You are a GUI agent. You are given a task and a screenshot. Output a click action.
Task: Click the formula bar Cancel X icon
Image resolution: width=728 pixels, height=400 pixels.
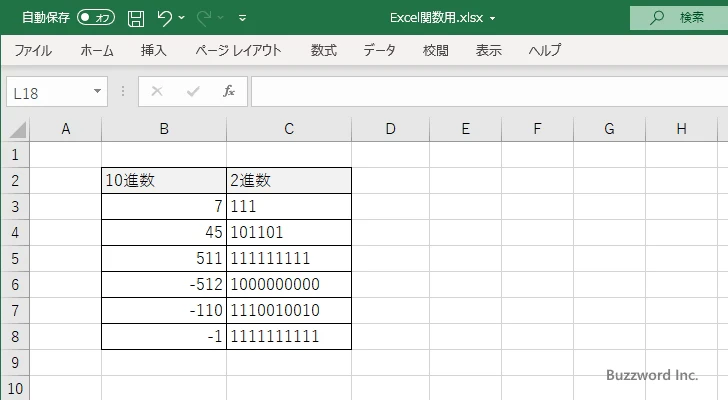point(157,91)
